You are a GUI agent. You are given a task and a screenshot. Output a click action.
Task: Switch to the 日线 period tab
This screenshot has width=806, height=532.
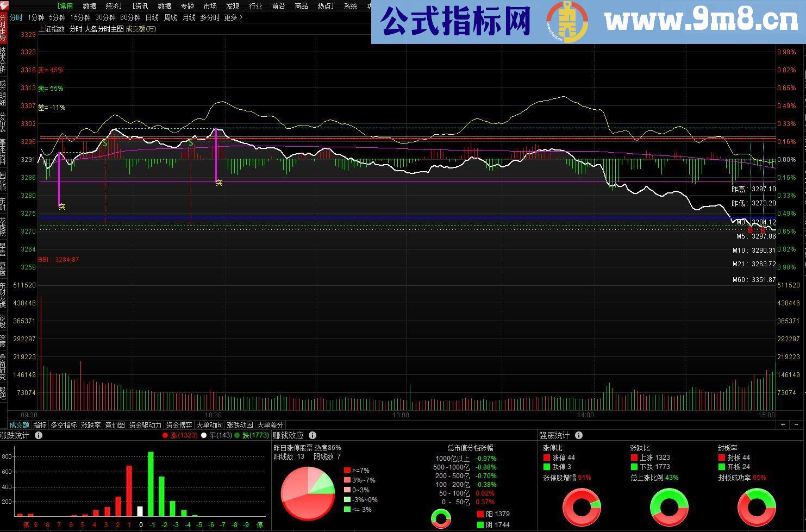click(153, 17)
